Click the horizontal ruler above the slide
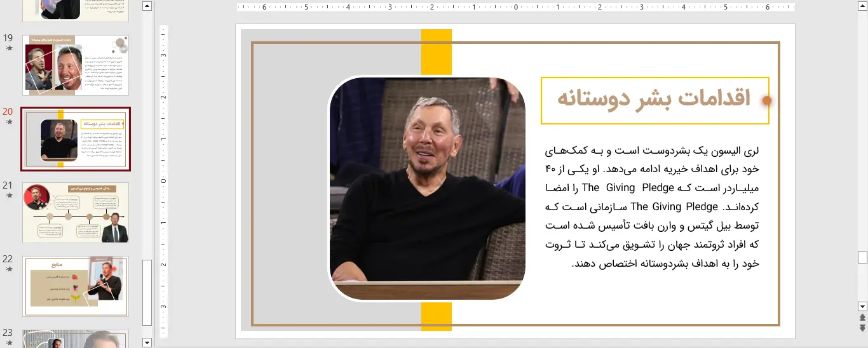The width and height of the screenshot is (868, 348). [x=516, y=8]
